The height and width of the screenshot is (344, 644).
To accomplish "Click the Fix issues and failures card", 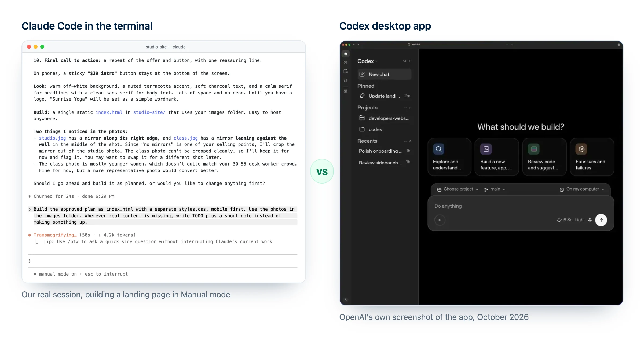I will click(592, 157).
